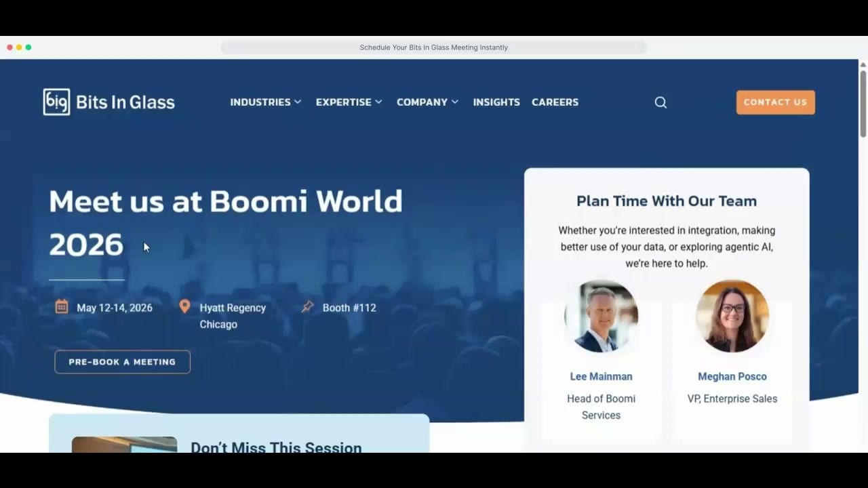Click the "VP, Enterprise Sales" title

coord(732,399)
